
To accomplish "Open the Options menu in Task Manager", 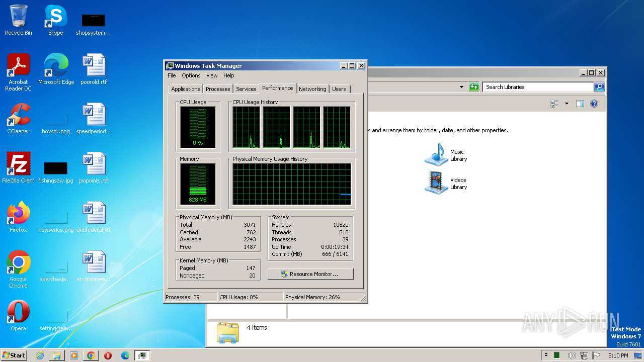I will point(191,75).
